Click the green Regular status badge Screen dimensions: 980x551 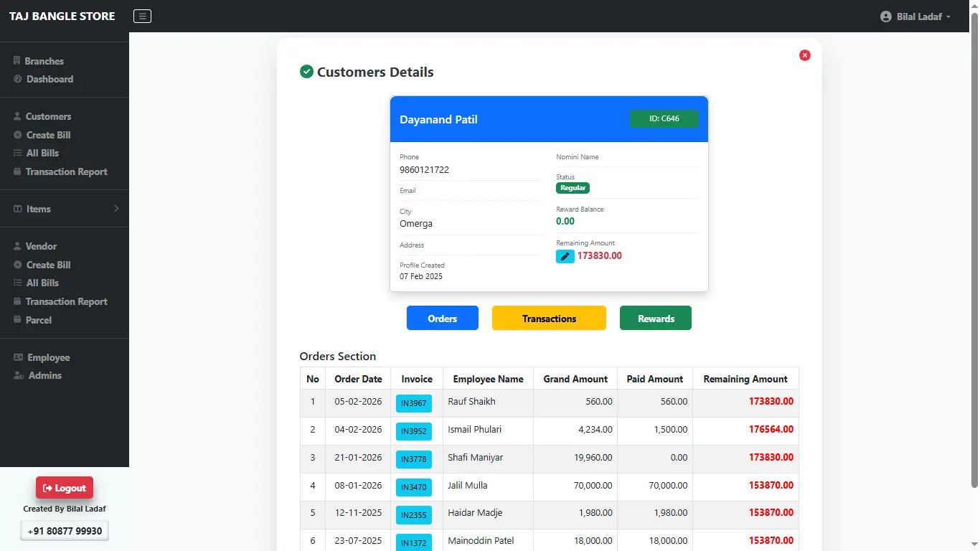[x=573, y=187]
